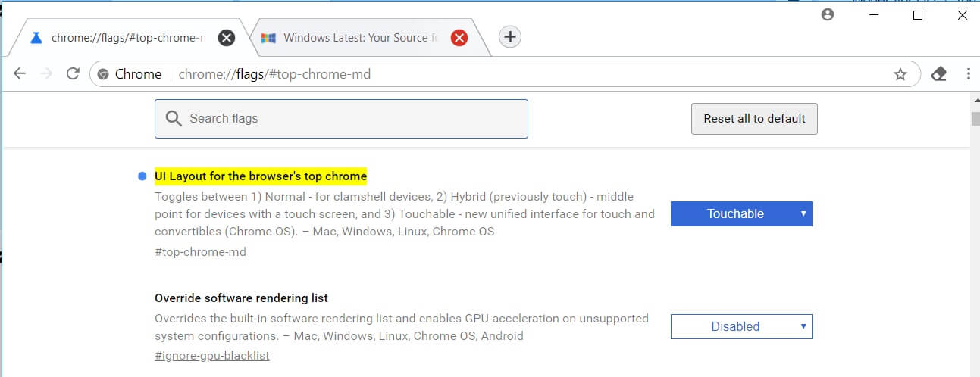
Task: Click the eraser extension icon
Action: pos(939,73)
